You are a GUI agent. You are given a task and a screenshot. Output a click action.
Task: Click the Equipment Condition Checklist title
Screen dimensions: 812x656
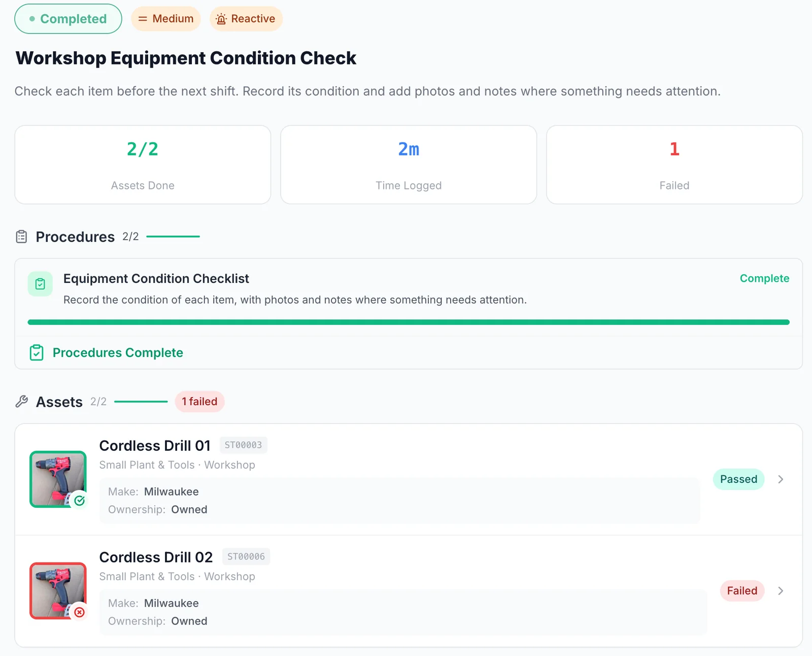click(x=156, y=279)
